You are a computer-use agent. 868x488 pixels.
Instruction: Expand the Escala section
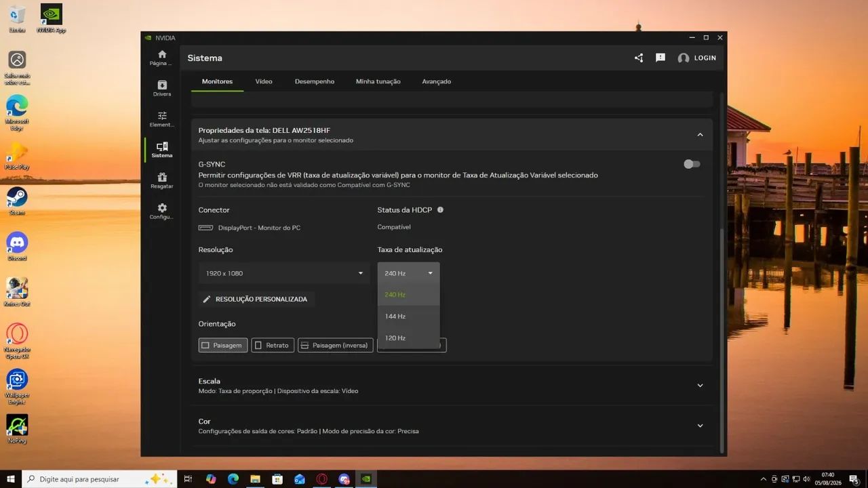pyautogui.click(x=701, y=386)
